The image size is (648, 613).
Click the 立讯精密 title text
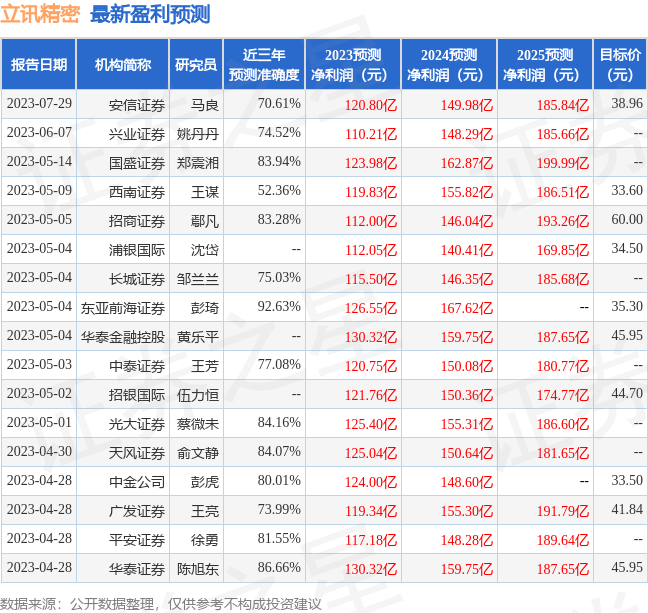(40, 14)
